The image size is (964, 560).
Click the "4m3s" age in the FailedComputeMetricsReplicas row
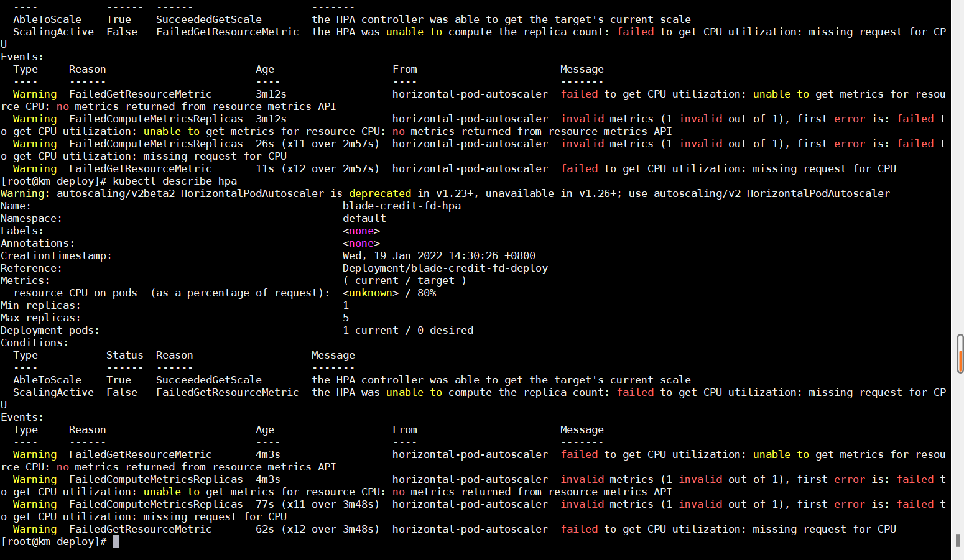pos(268,479)
